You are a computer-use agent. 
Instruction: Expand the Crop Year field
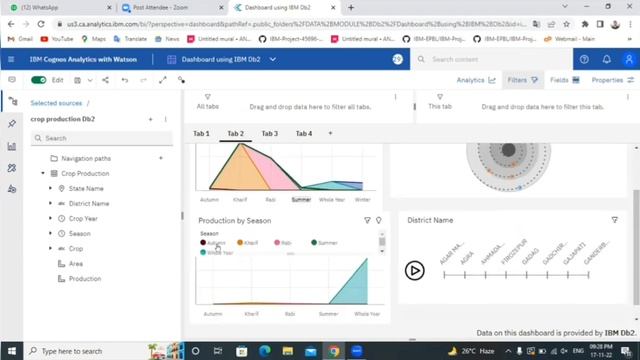50,218
